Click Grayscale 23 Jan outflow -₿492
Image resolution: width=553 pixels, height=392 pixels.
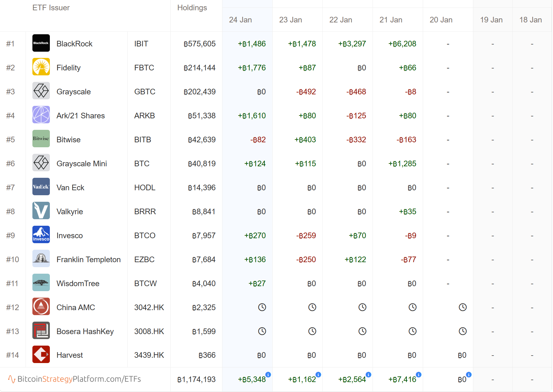(306, 92)
